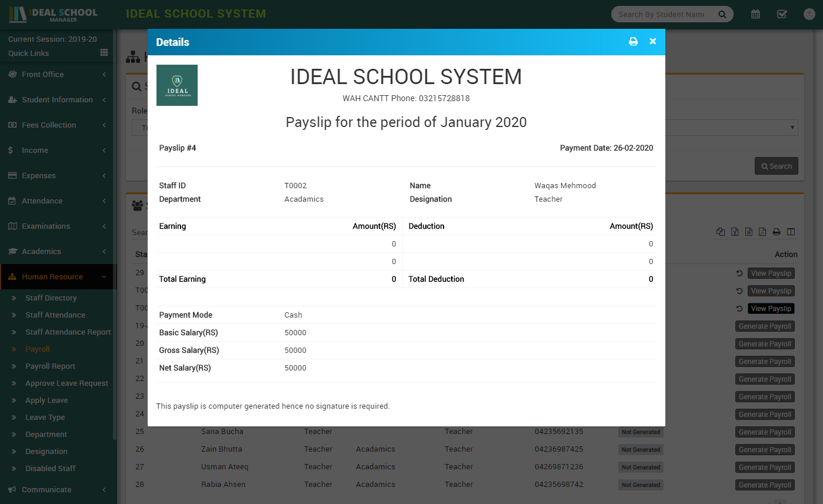Open the Role dropdown arrow behind the dialog
This screenshot has height=504, width=823.
pos(792,128)
